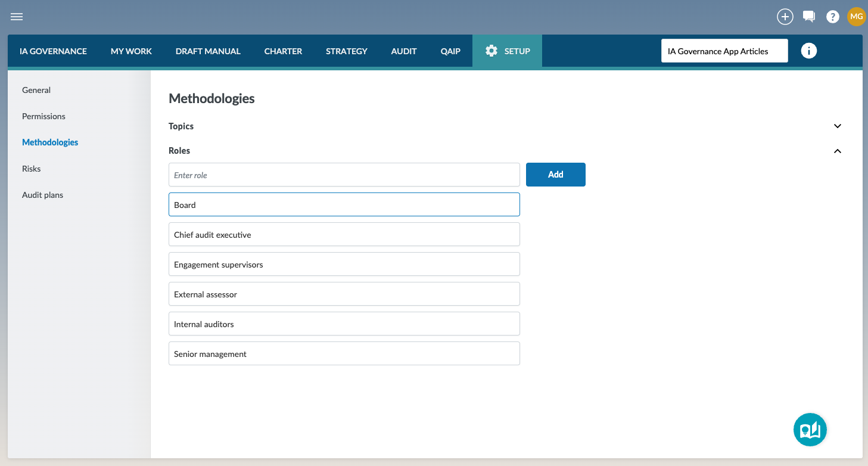
Task: Open the hamburger navigation menu
Action: tap(17, 17)
